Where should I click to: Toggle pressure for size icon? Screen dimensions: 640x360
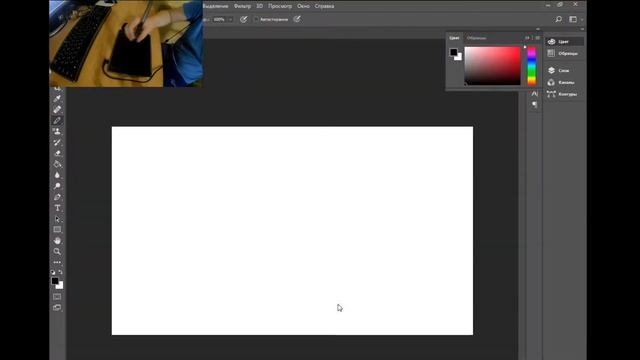pyautogui.click(x=297, y=19)
